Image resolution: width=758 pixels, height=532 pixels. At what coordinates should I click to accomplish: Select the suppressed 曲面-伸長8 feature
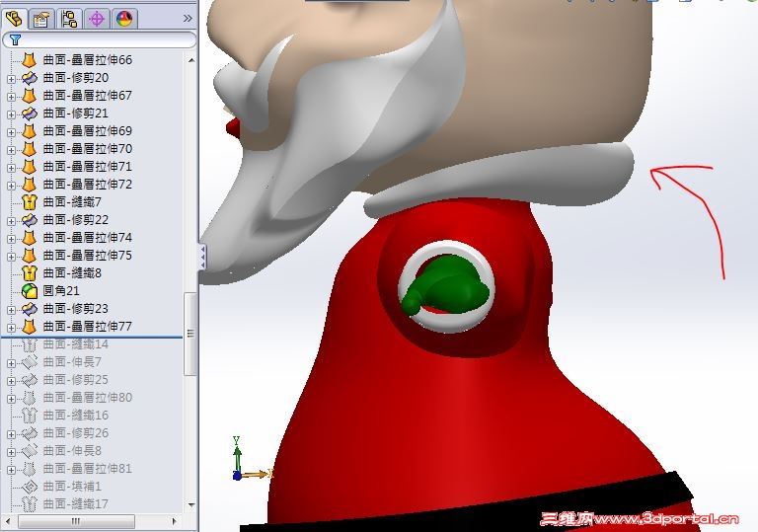click(x=72, y=451)
